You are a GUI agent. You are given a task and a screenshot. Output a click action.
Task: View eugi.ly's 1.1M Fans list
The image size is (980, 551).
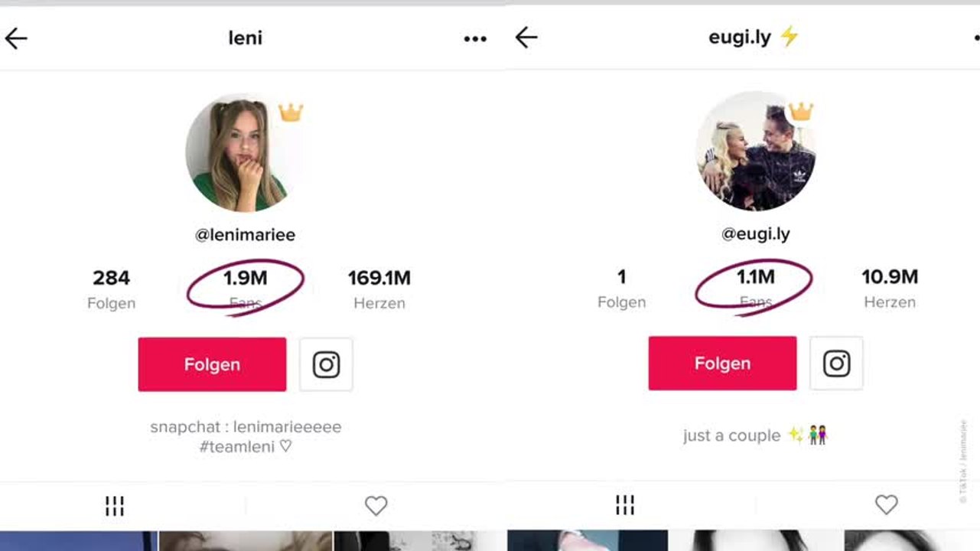(x=755, y=287)
